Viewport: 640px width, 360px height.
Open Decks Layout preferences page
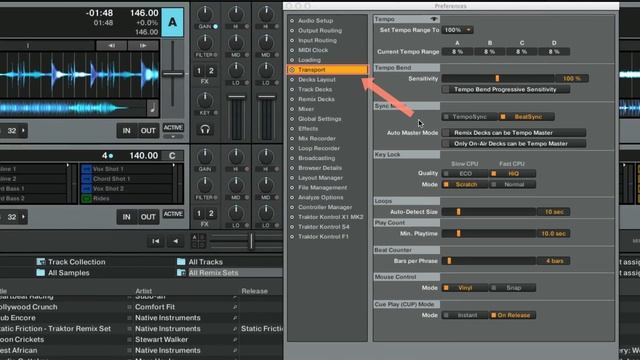coord(317,80)
